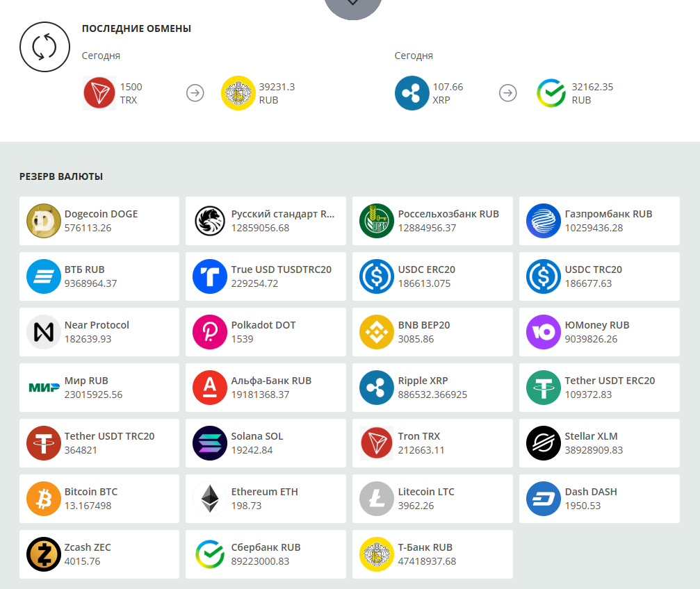Viewport: 700px width, 589px height.
Task: Click the 1500 TRX exchange amount
Action: point(131,93)
